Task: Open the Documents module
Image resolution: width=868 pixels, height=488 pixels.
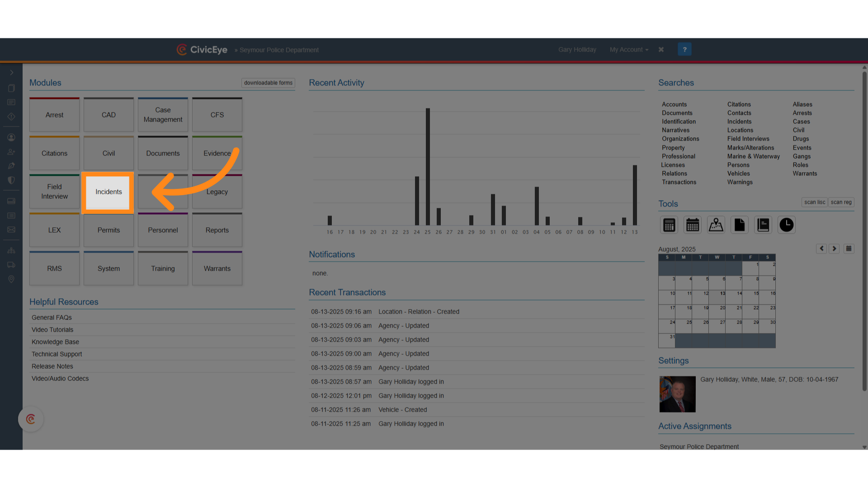Action: click(x=163, y=153)
